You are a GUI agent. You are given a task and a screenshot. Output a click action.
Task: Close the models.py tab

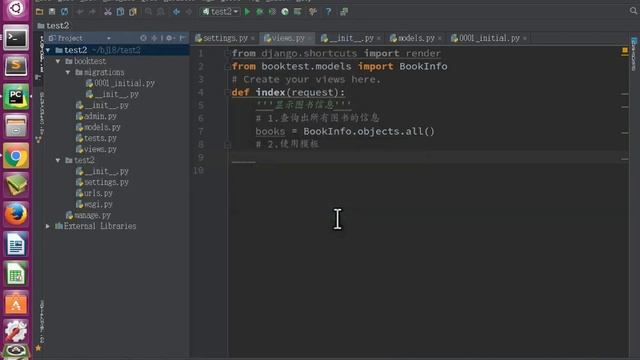(x=440, y=38)
